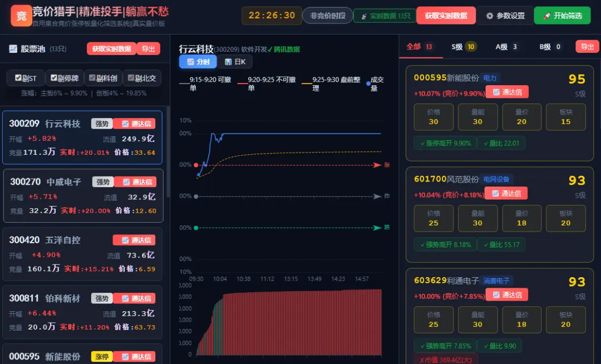Click 强势高开 8.18% condition tag
601x364 pixels.
[x=445, y=244]
